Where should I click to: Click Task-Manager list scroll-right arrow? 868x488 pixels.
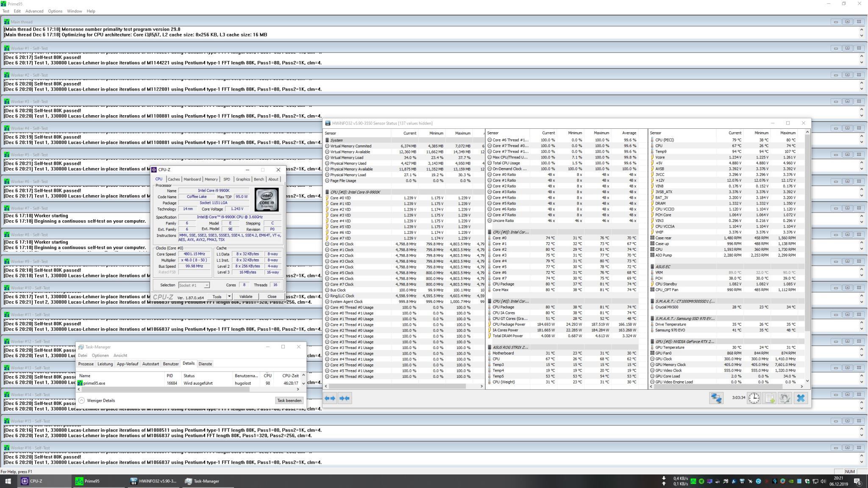pos(298,389)
